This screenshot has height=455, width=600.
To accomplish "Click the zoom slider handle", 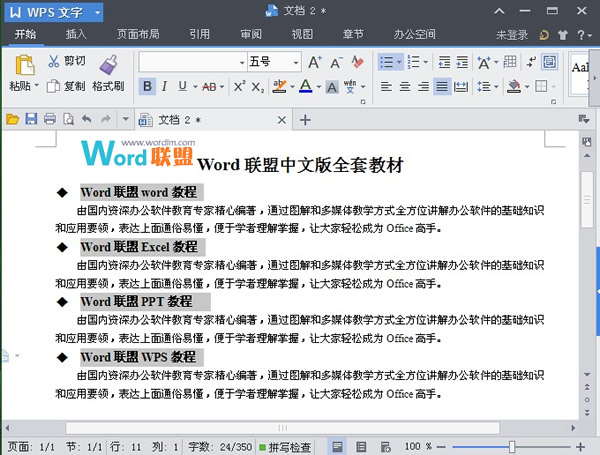I will [512, 446].
